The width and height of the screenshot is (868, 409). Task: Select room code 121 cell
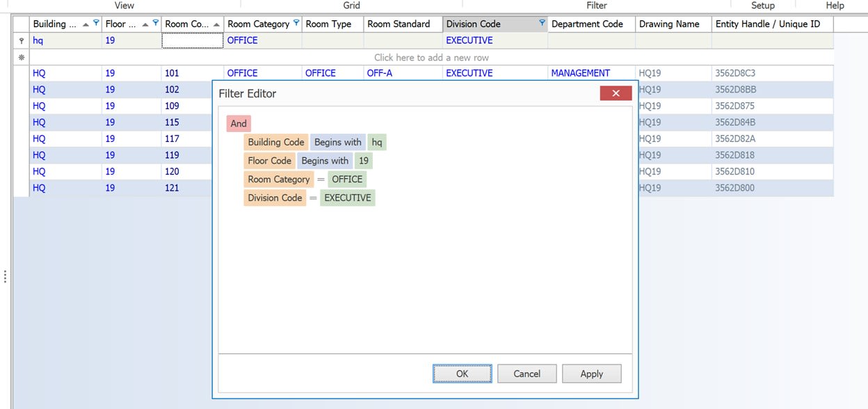tap(186, 188)
